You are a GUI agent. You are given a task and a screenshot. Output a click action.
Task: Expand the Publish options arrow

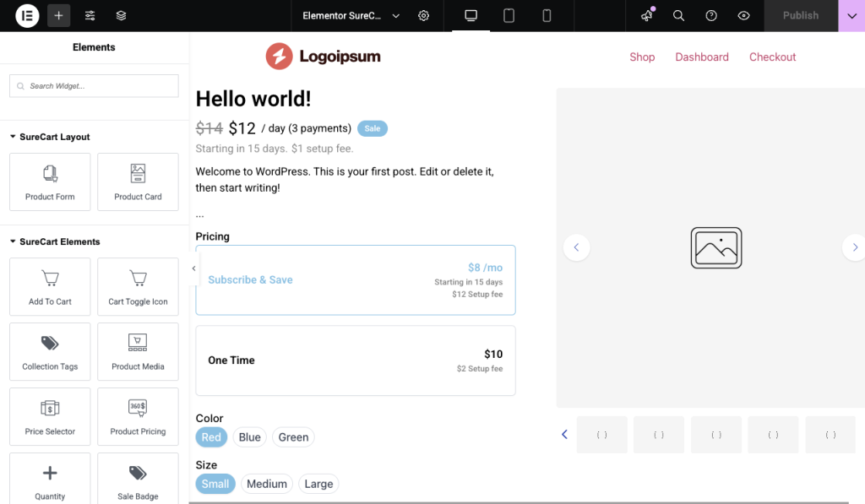click(x=851, y=16)
